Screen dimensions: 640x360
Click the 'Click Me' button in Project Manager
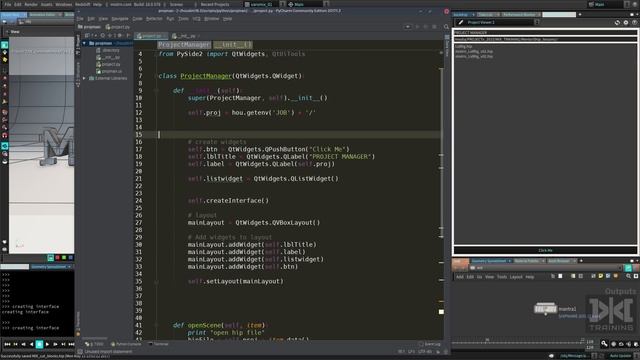pos(545,250)
